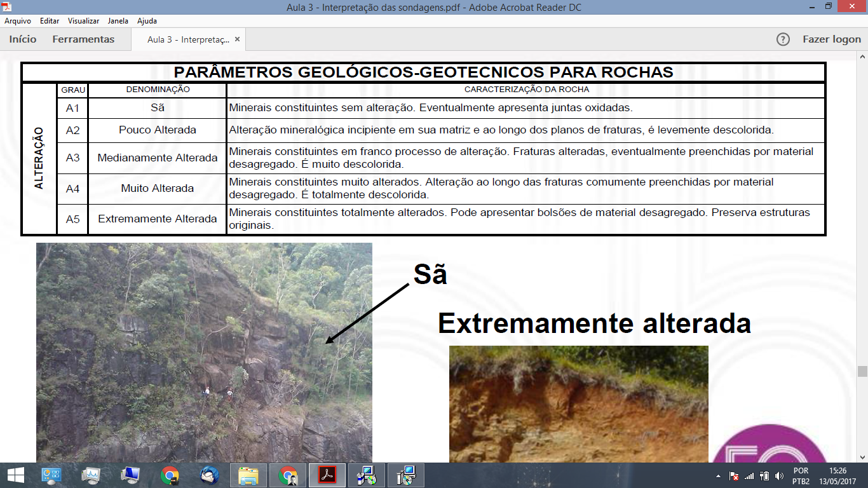Viewport: 868px width, 488px height.
Task: Check network signal strength in system tray
Action: point(750,475)
